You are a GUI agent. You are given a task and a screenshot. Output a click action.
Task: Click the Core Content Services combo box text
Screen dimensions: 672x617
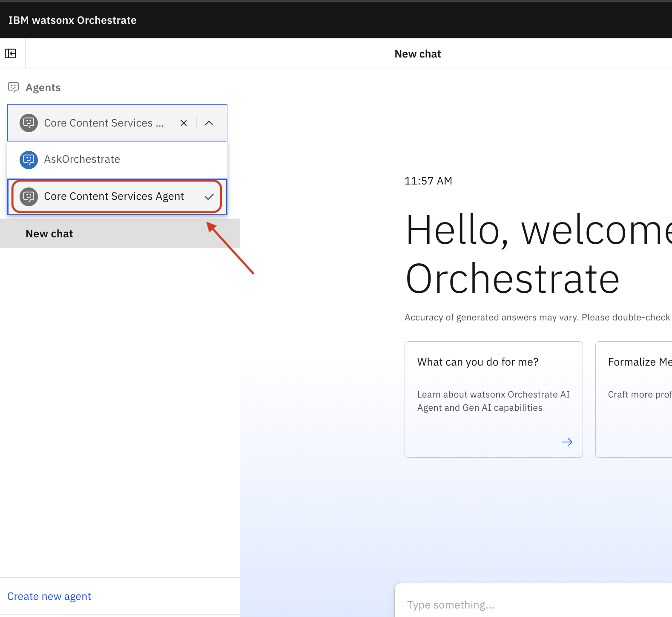tap(104, 123)
